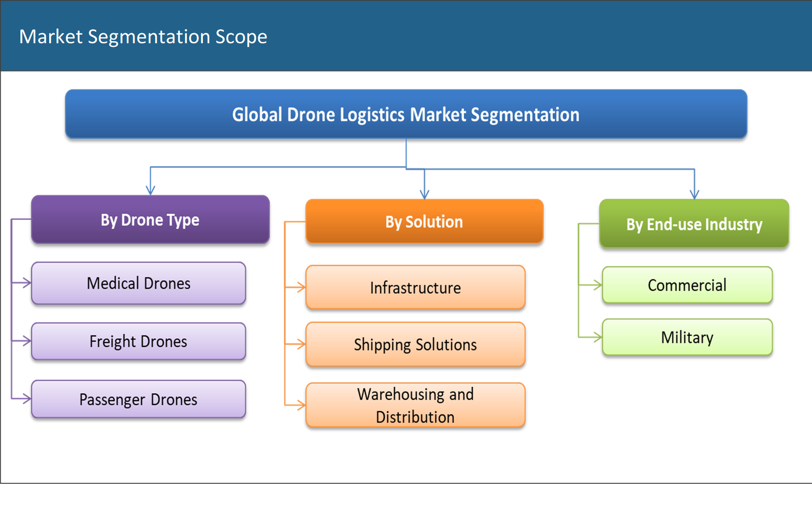Click the Passenger Drones box
Viewport: 812px width, 530px height.
tap(138, 399)
